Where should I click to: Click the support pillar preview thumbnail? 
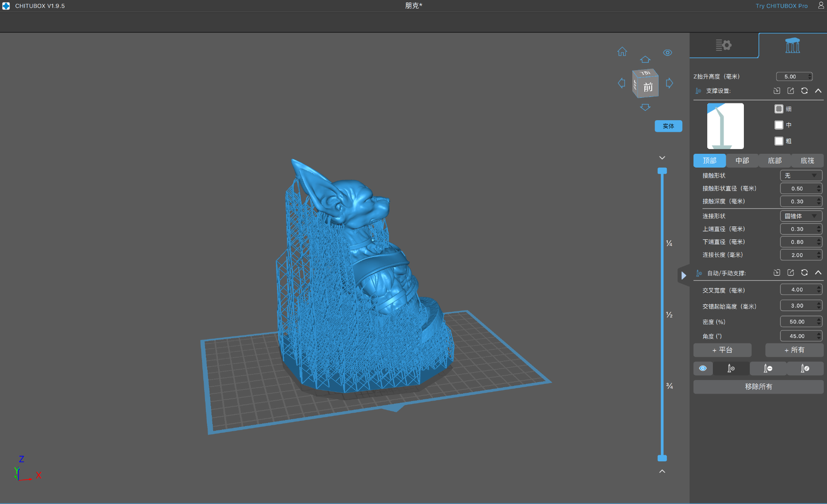pyautogui.click(x=725, y=126)
